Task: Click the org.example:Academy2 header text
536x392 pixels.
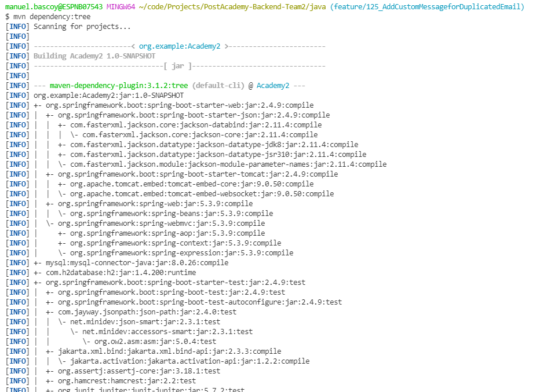Action: pyautogui.click(x=179, y=46)
